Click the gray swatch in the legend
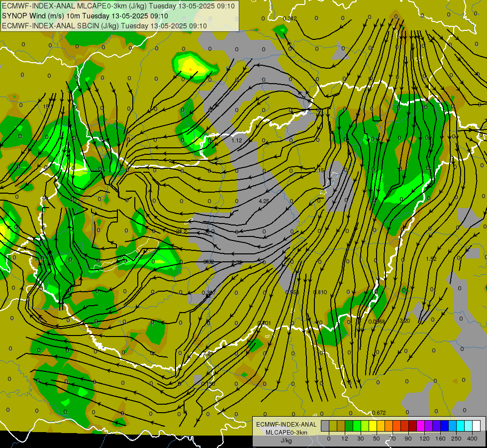The height and width of the screenshot is (448, 487). coord(325,426)
